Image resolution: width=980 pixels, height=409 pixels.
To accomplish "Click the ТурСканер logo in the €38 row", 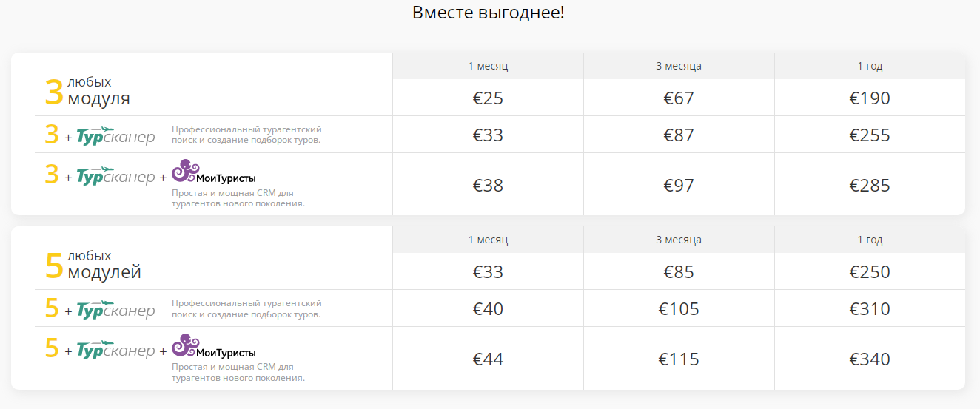I will (115, 178).
